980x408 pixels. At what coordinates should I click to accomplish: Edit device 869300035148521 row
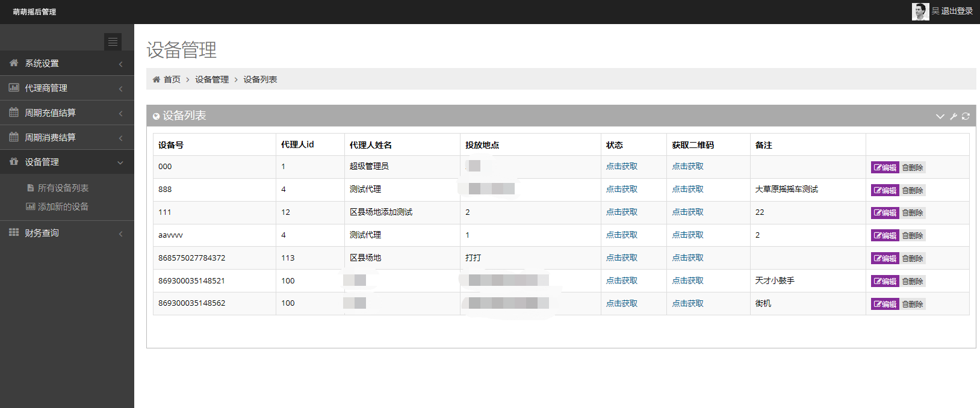tap(885, 281)
